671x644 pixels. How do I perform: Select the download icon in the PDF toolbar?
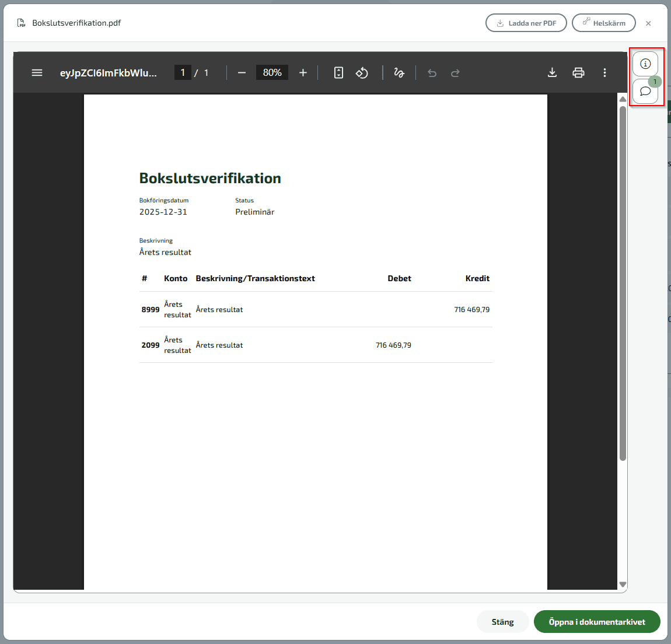552,72
